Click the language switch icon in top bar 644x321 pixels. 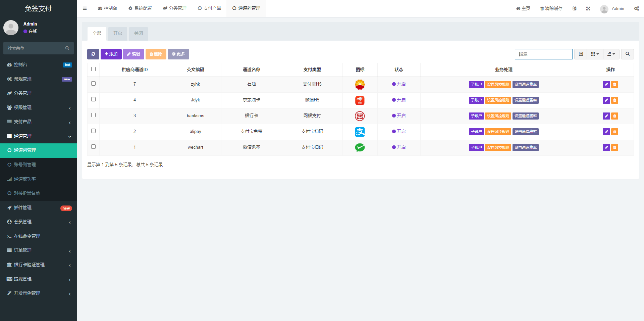[x=575, y=8]
